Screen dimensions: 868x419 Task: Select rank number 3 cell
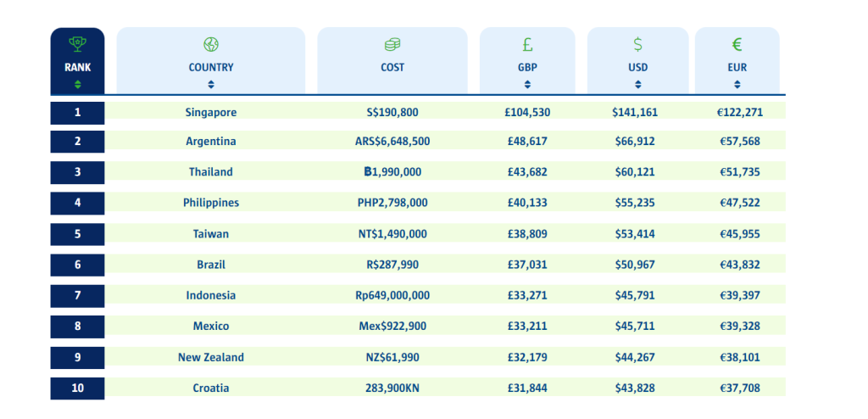(77, 172)
